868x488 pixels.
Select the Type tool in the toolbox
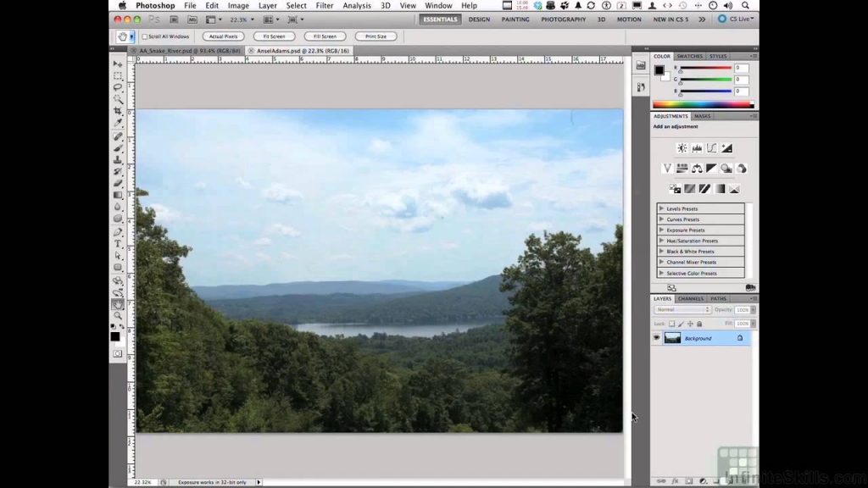(x=118, y=243)
